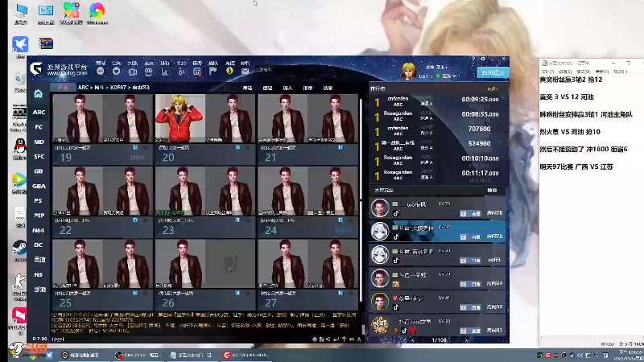This screenshot has height=362, width=644.
Task: Open the shop storefront toolbar icon
Action: point(148,72)
